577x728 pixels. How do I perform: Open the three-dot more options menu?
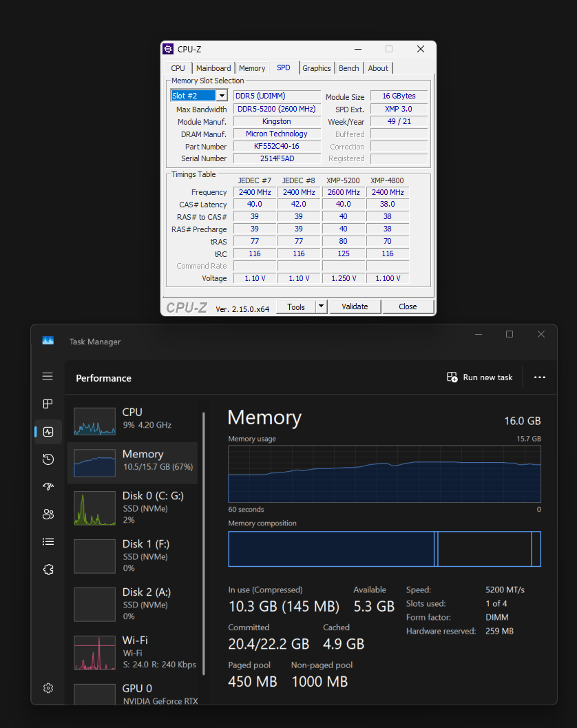pyautogui.click(x=539, y=377)
